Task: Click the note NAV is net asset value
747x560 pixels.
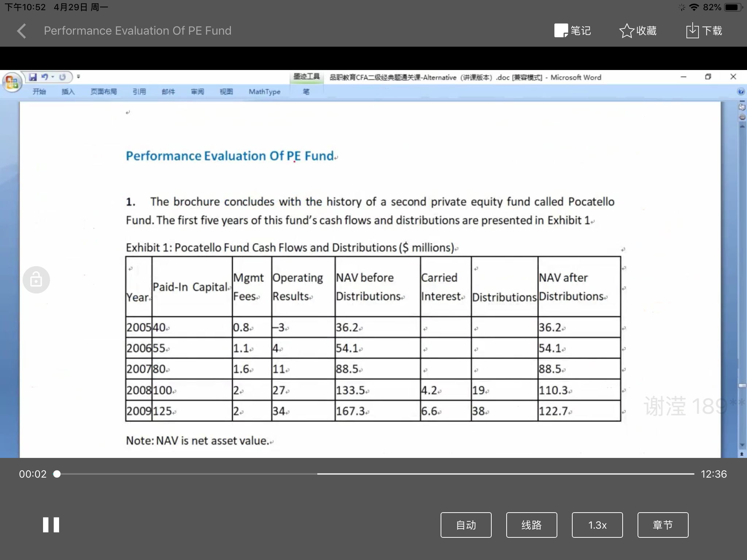Action: (197, 440)
